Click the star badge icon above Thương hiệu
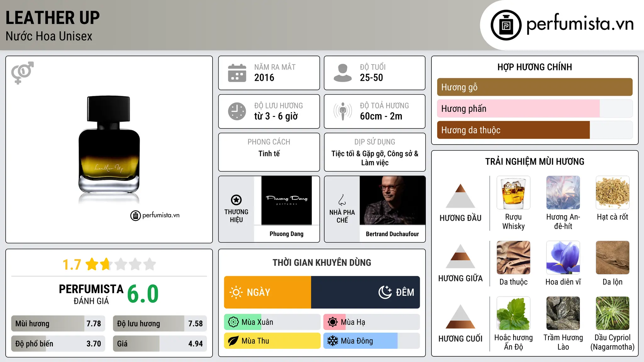 tap(236, 200)
